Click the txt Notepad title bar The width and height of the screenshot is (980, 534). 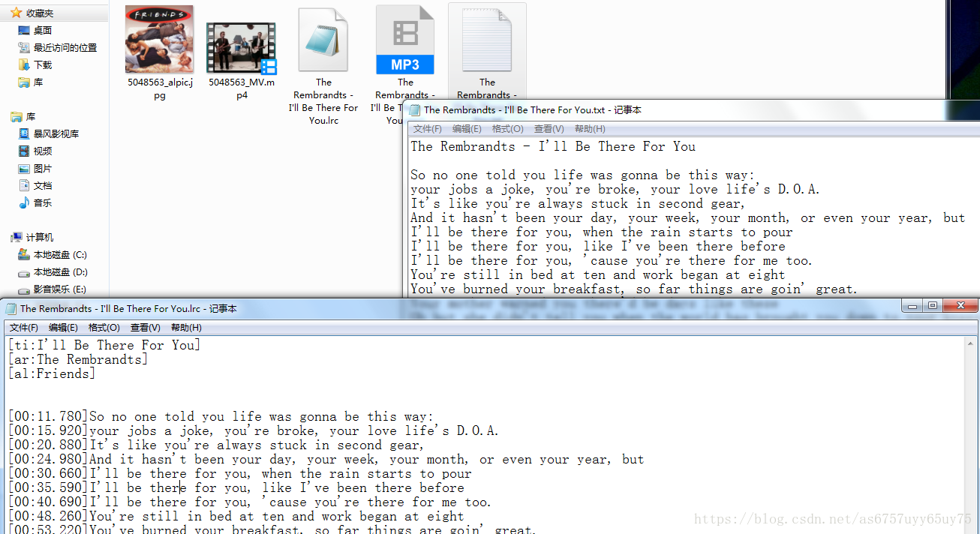[690, 109]
